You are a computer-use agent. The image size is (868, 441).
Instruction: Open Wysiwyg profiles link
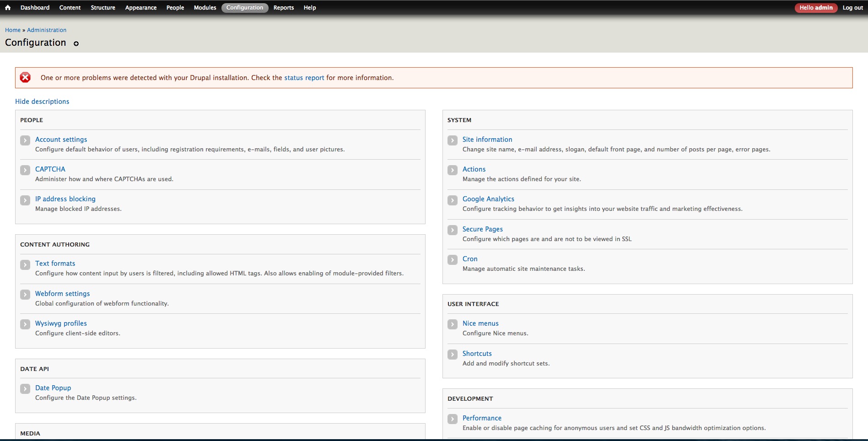pyautogui.click(x=61, y=323)
